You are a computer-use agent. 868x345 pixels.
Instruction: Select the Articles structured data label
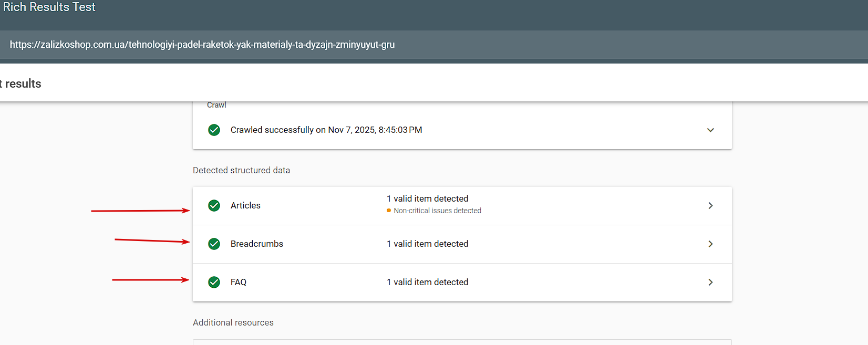[x=245, y=205]
